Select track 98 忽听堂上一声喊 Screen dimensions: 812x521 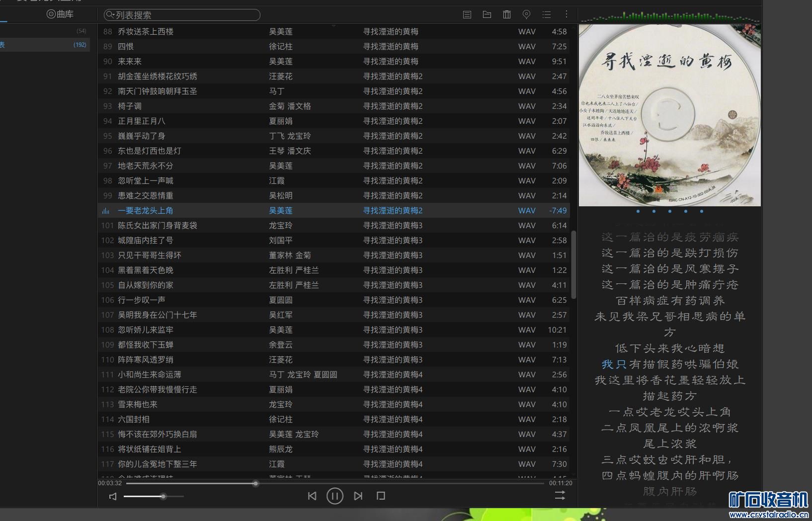(333, 180)
